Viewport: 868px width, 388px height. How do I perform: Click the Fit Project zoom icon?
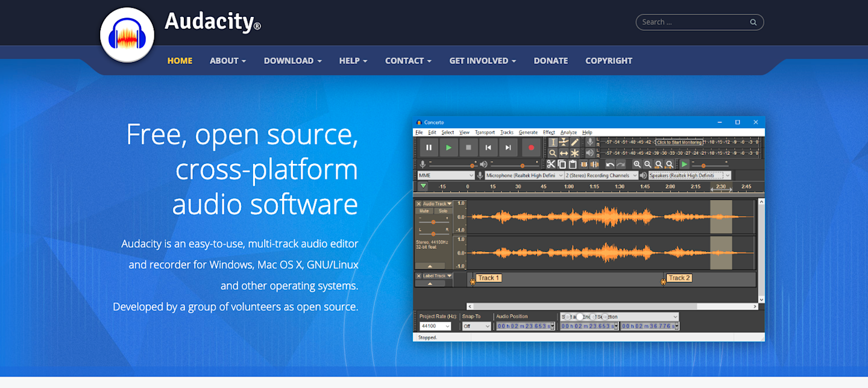click(x=670, y=164)
